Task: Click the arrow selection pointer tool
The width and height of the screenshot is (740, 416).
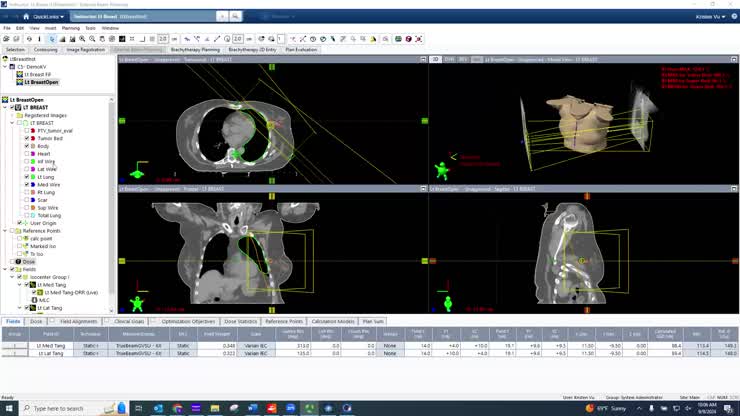Action: (52, 39)
